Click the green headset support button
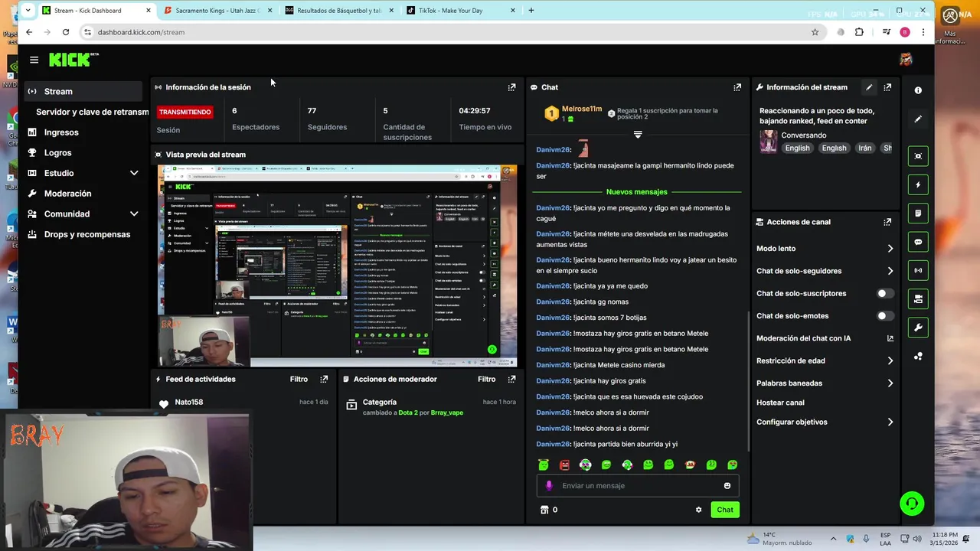 912,503
